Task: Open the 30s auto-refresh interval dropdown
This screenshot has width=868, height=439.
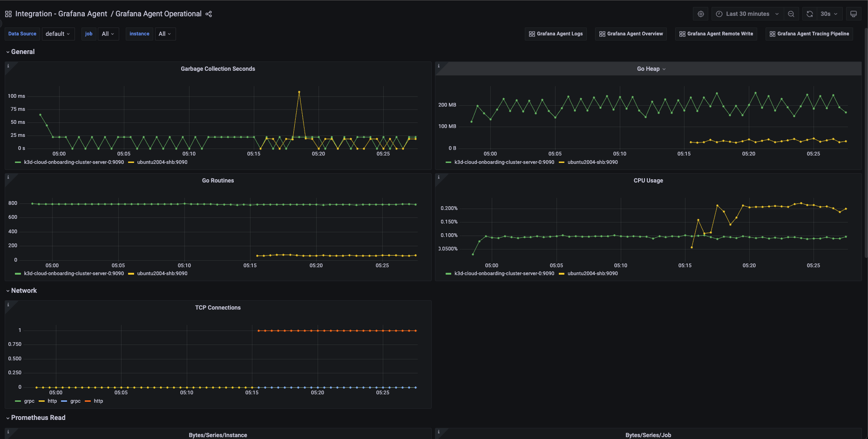Action: pos(829,14)
